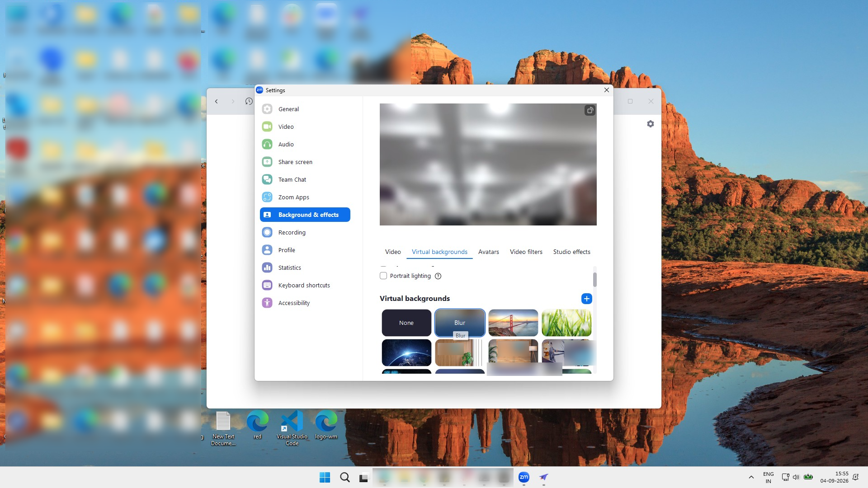Screen dimensions: 868x488
Task: Choose the Earth from space background
Action: (406, 352)
